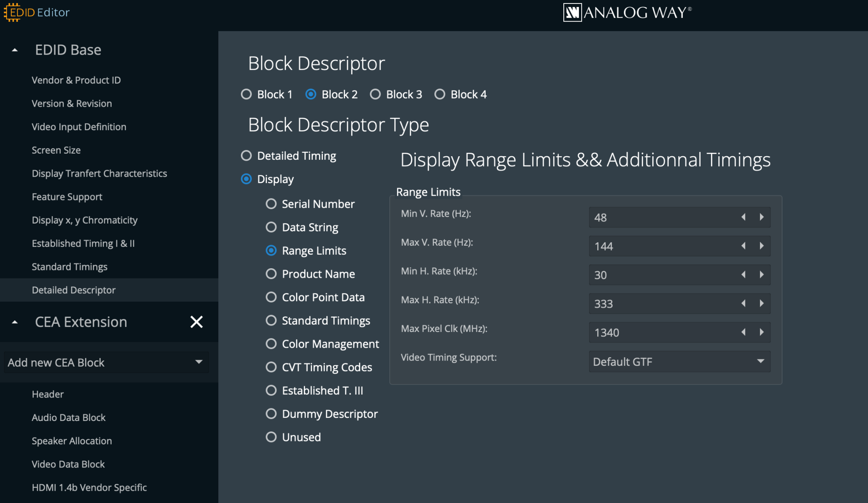Open Add new CEA Block dropdown
This screenshot has width=868, height=503.
point(106,362)
